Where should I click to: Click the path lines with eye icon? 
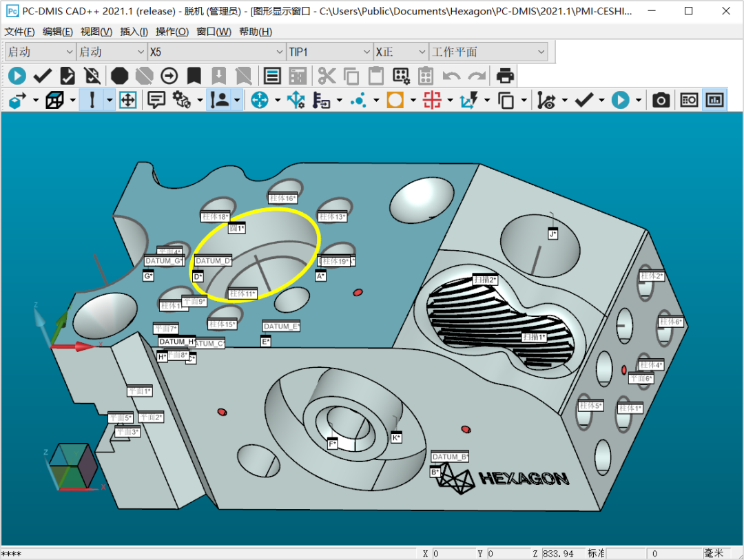[546, 100]
